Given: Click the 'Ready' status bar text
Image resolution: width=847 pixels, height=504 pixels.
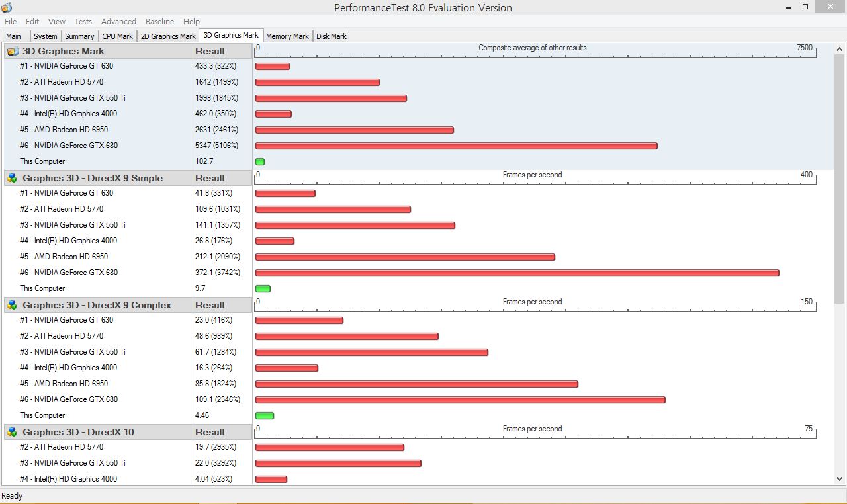Looking at the screenshot, I should pos(12,496).
